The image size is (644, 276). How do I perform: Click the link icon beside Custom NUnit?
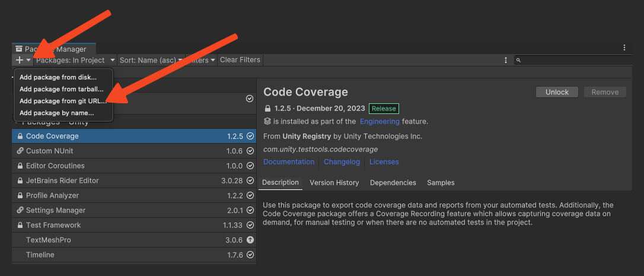20,151
